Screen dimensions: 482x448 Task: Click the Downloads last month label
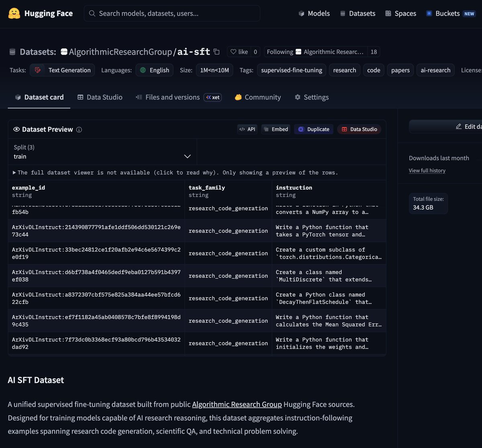point(439,158)
